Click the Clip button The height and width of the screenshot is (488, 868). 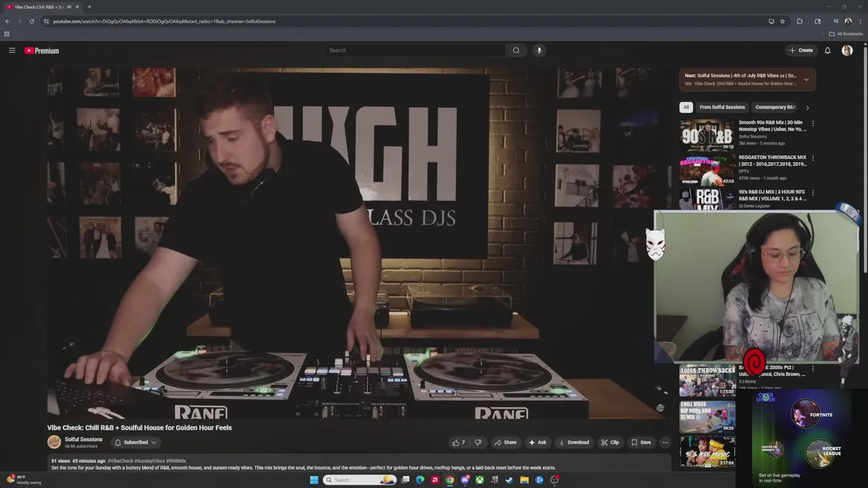610,443
